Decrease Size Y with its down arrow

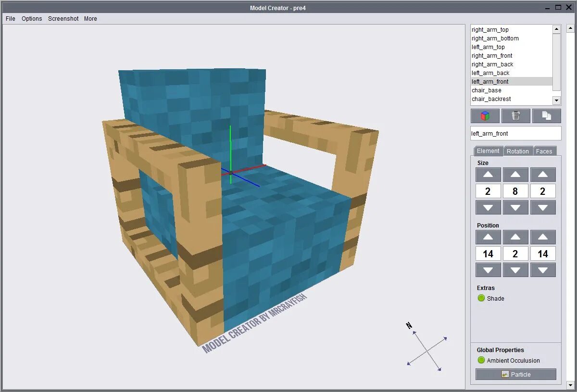[x=515, y=208]
